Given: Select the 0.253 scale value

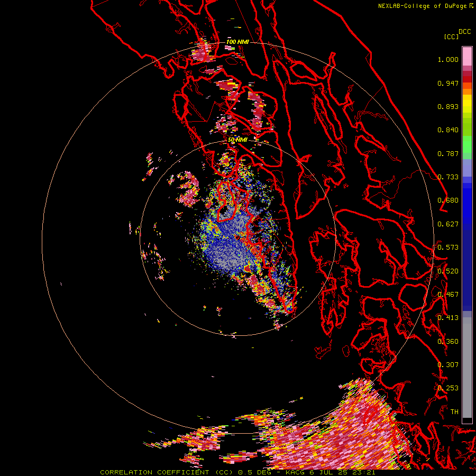Looking at the screenshot, I should (448, 388).
